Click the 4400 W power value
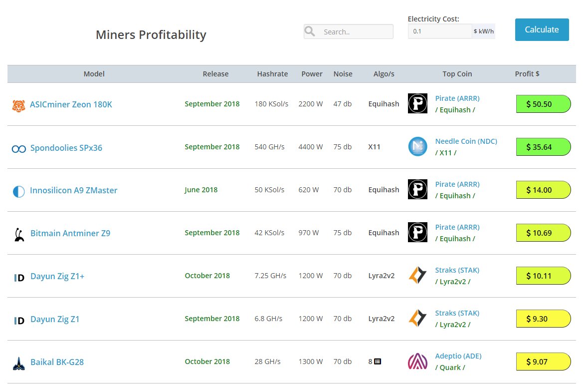588x387 pixels. [311, 147]
